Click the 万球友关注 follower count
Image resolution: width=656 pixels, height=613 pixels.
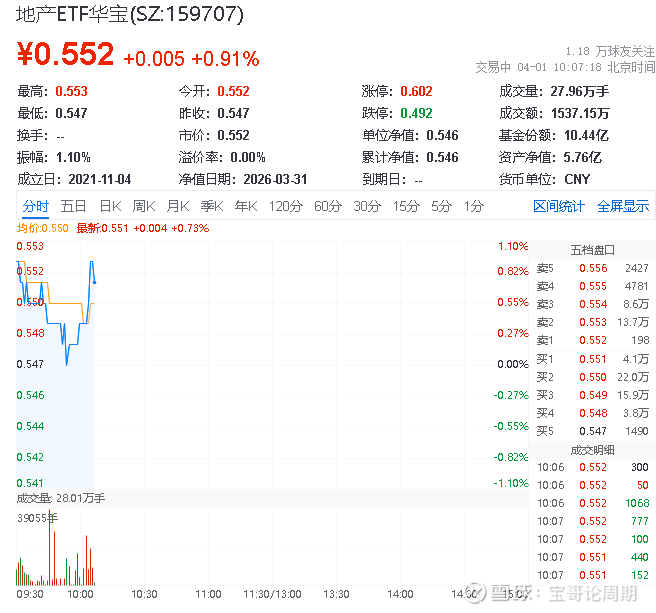click(x=610, y=51)
